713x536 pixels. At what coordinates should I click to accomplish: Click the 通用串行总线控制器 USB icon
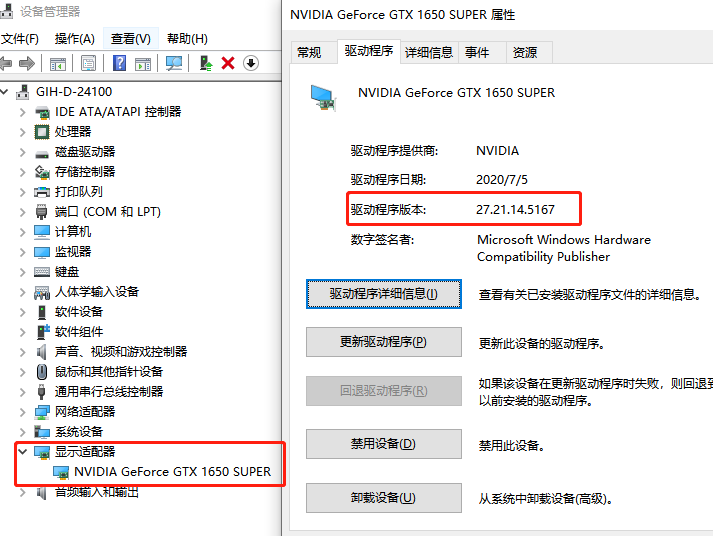[41, 392]
